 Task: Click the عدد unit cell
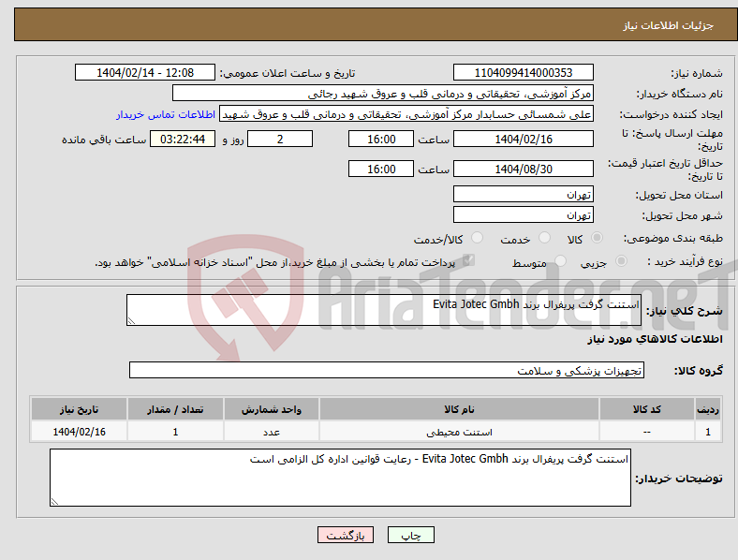coord(272,432)
